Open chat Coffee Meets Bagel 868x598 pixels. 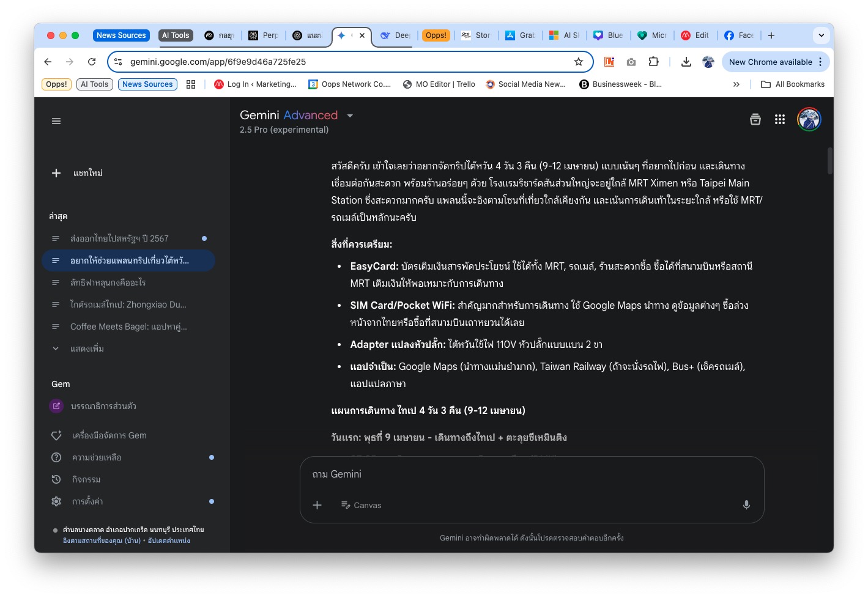pyautogui.click(x=128, y=327)
